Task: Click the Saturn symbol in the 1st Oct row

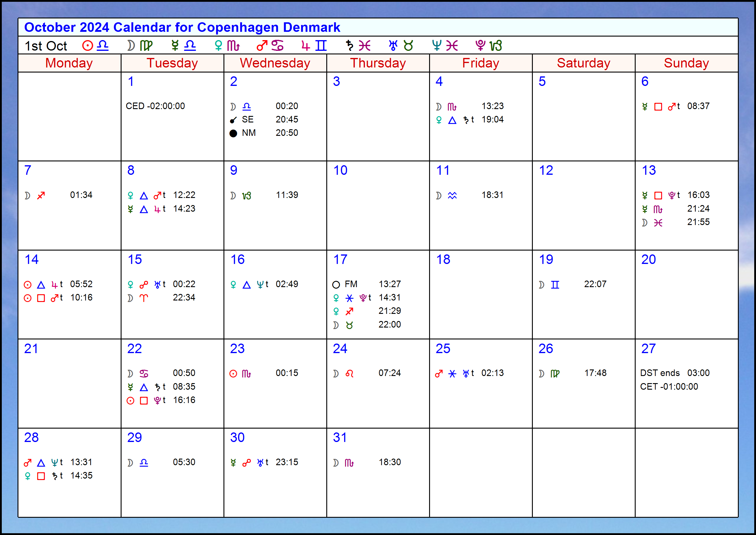Action: 349,45
